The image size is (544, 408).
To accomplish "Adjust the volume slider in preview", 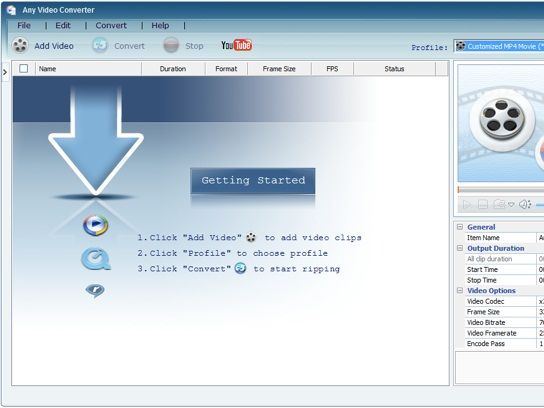I will click(x=540, y=205).
